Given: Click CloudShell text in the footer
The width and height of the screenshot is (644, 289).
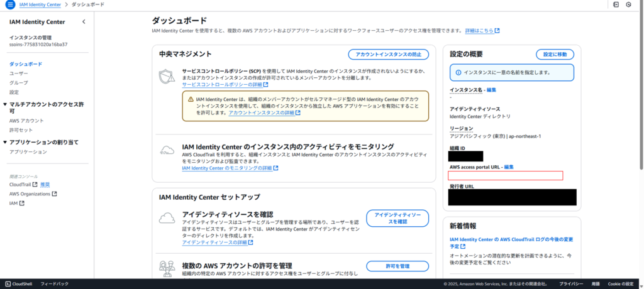Looking at the screenshot, I should click(x=22, y=284).
